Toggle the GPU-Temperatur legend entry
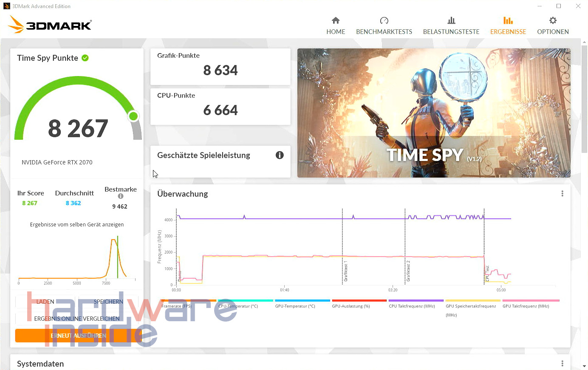The height and width of the screenshot is (370, 588). (x=295, y=306)
